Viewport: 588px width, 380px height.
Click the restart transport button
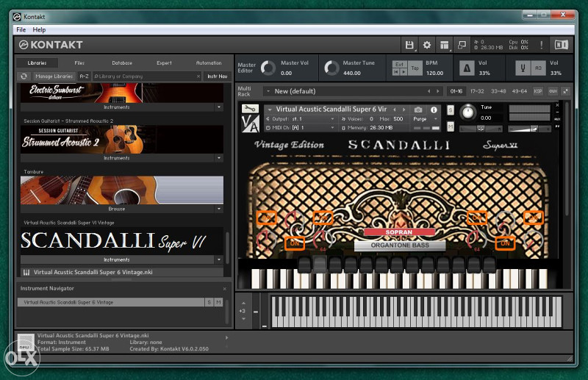pos(396,71)
